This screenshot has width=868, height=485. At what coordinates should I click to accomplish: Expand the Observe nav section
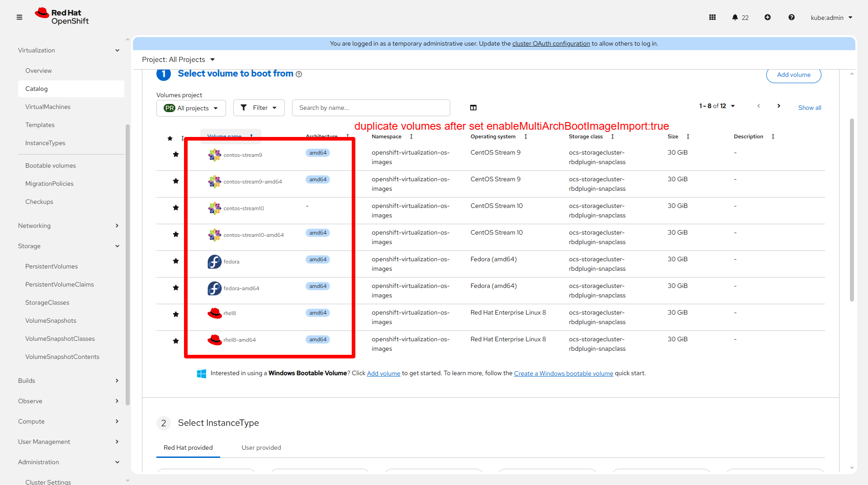[x=69, y=401]
